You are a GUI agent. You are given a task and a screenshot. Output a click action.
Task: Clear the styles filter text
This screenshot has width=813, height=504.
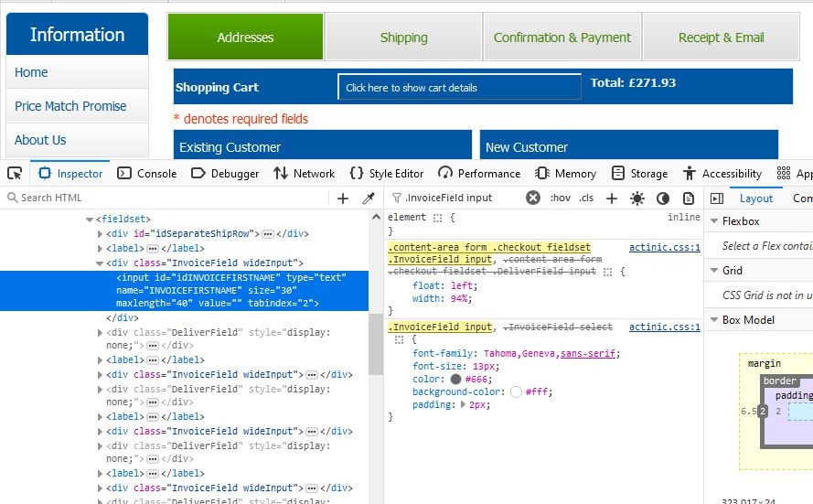533,198
